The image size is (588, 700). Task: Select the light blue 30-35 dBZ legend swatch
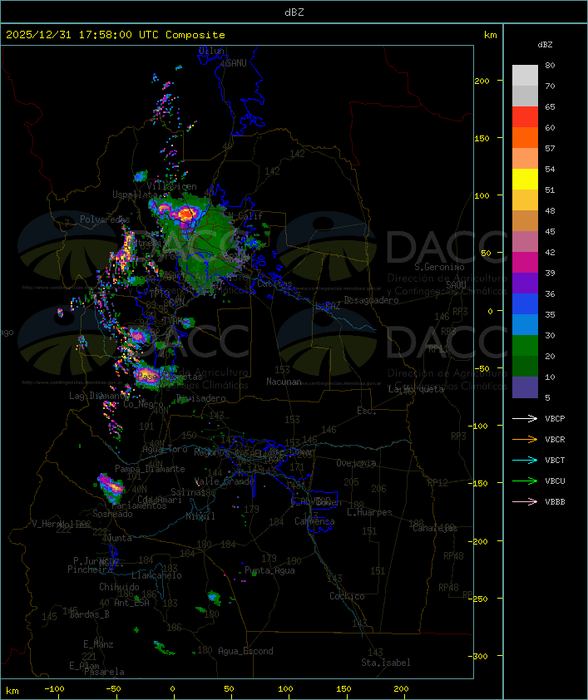click(525, 324)
